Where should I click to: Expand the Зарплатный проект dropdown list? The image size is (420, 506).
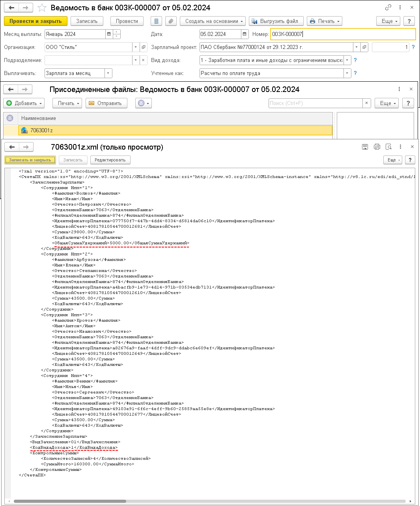point(357,47)
